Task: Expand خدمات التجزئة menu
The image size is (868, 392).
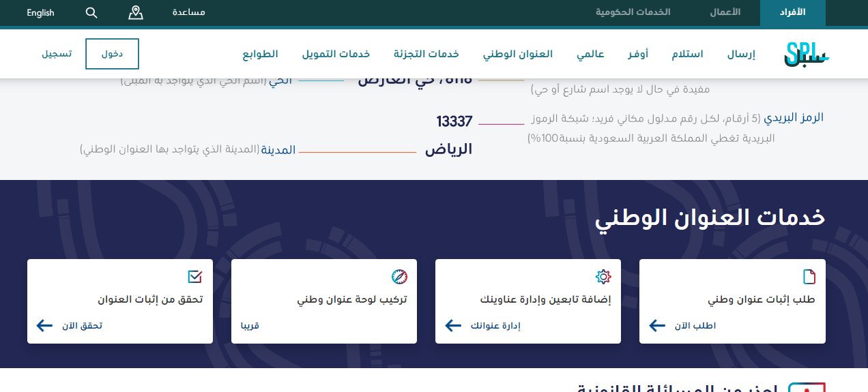Action: pos(426,54)
